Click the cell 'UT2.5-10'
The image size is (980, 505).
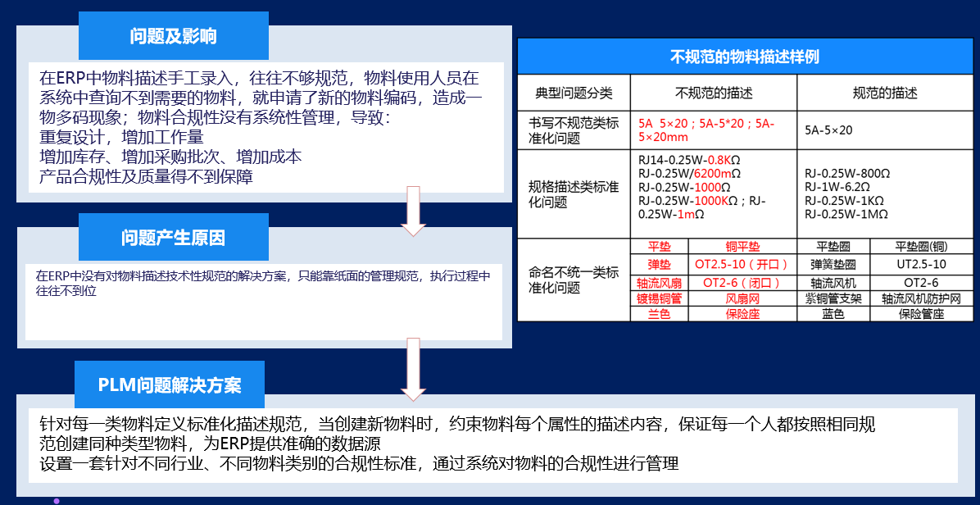click(921, 264)
